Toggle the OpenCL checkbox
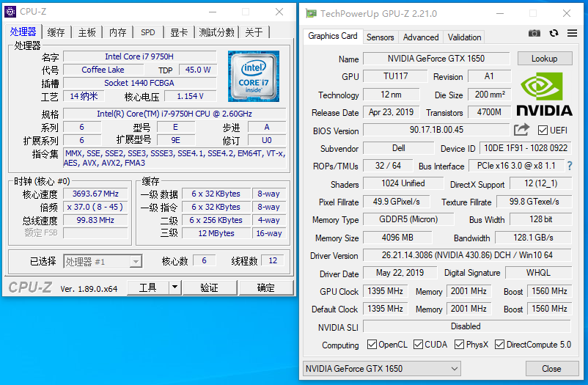The width and height of the screenshot is (588, 385). (x=372, y=344)
